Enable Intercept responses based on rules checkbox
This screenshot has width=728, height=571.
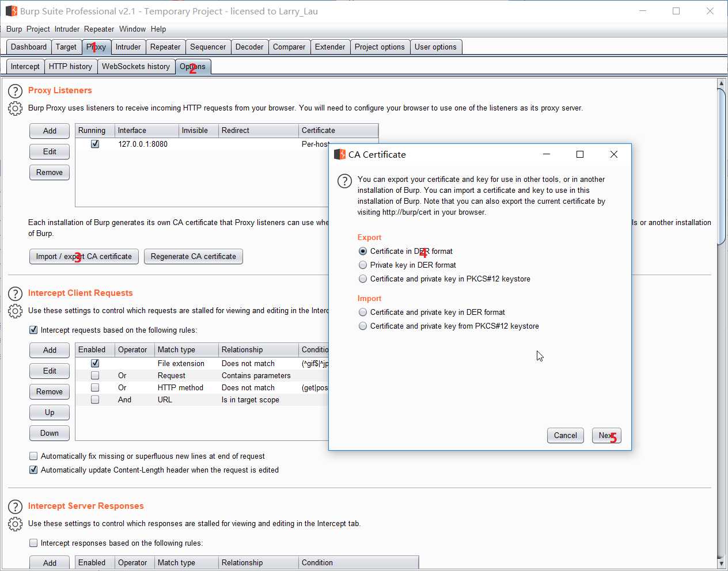(33, 543)
